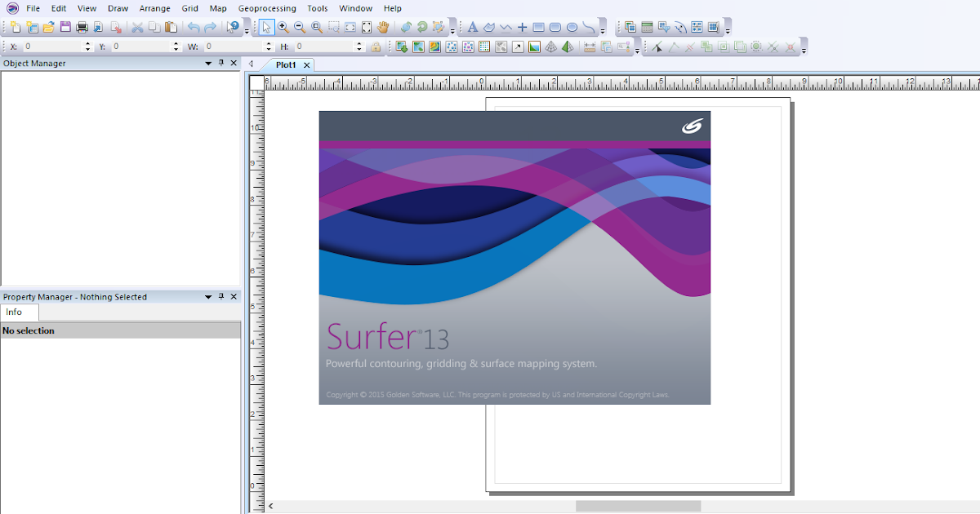Viewport: 980px width, 514px height.
Task: Select the Spline Polyline tool
Action: pos(589,27)
